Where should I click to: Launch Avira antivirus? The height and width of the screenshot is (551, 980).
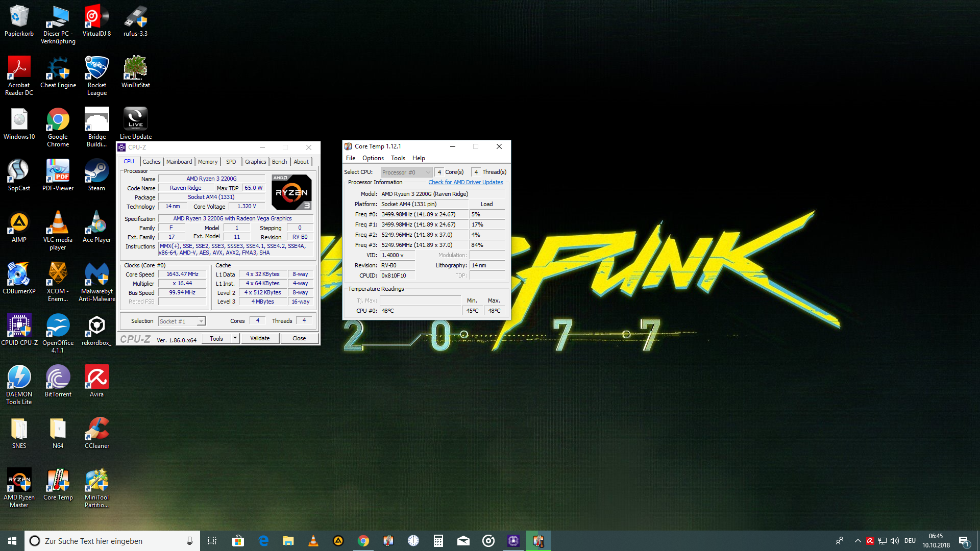click(x=96, y=377)
